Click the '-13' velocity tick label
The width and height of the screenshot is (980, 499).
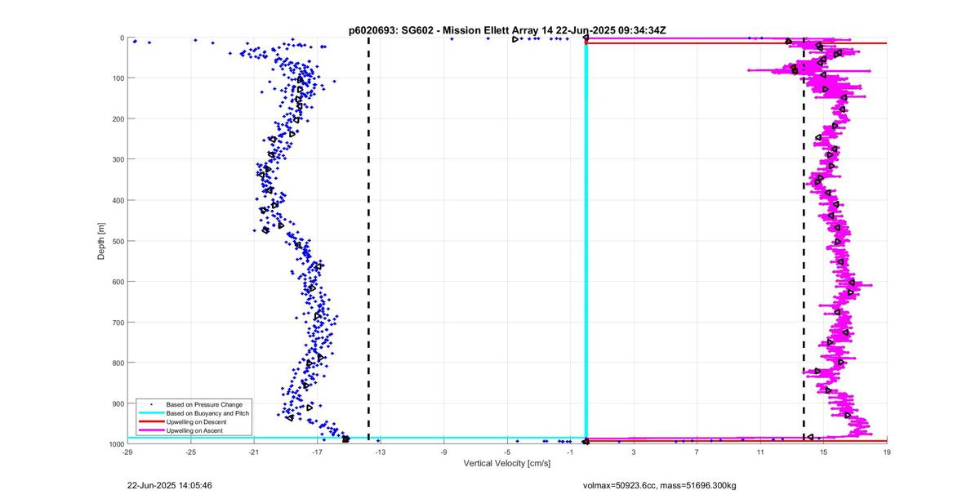pyautogui.click(x=381, y=452)
